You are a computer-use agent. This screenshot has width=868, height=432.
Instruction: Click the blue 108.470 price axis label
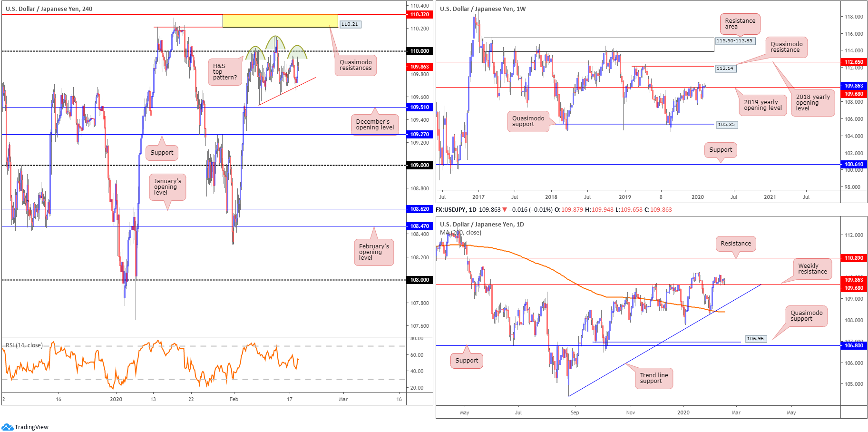coord(419,226)
